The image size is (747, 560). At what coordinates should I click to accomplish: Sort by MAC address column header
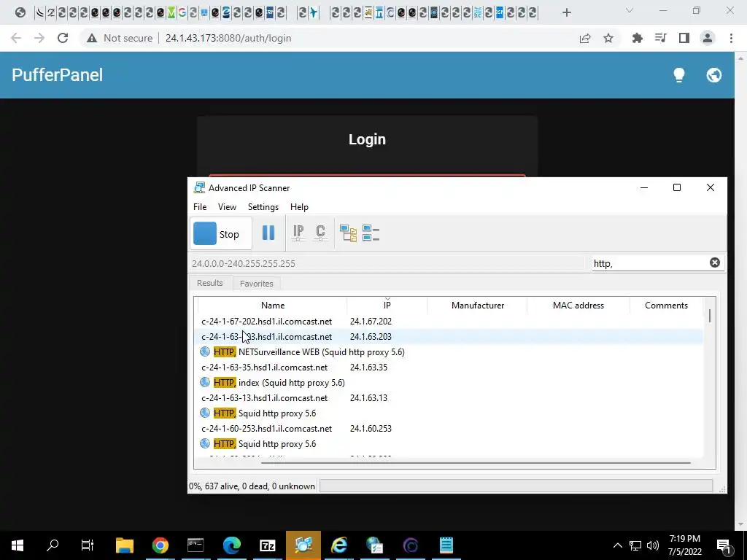578,306
